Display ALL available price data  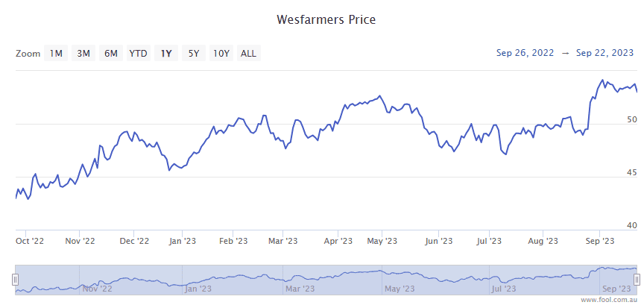point(249,53)
